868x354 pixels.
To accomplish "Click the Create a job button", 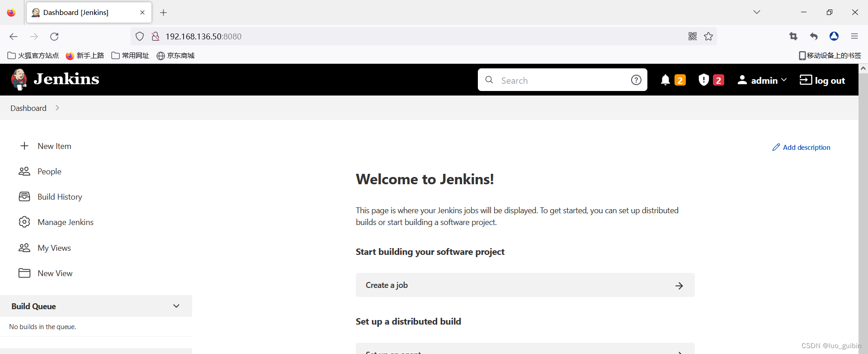I will (525, 285).
